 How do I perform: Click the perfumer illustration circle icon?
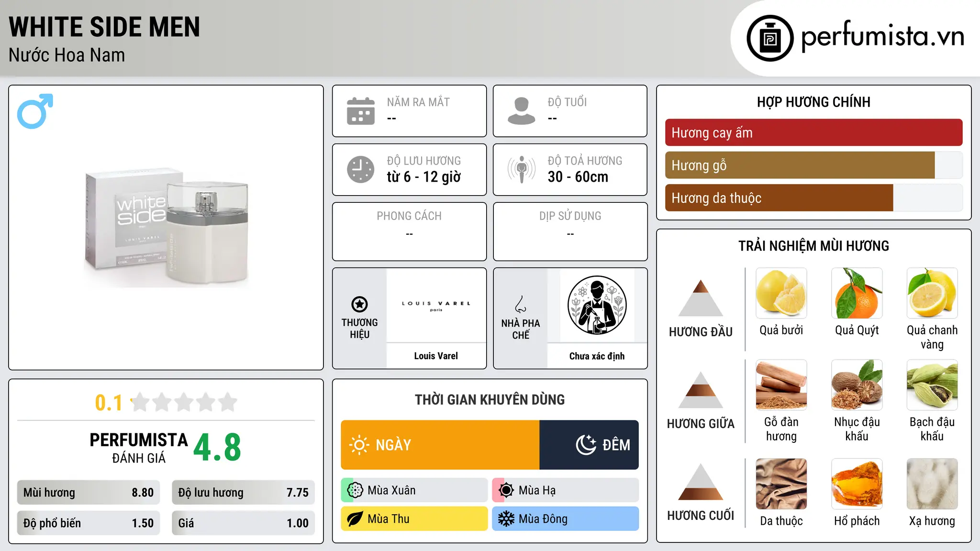point(597,305)
